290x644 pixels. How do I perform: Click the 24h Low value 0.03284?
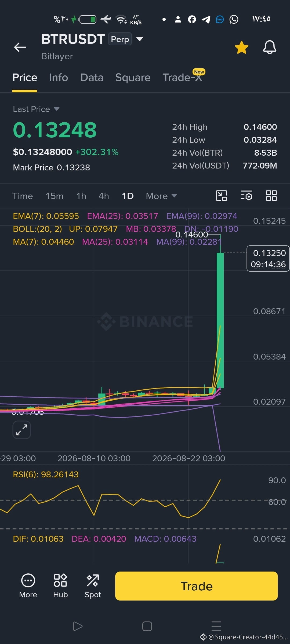point(260,140)
